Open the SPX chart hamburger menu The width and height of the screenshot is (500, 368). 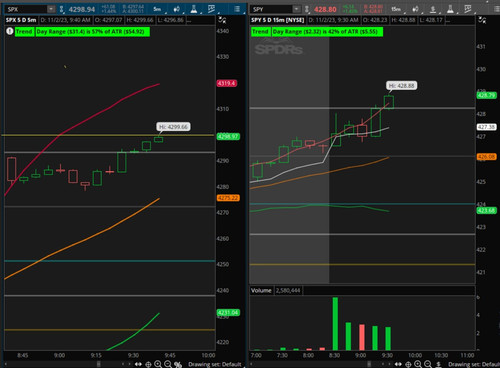(237, 9)
